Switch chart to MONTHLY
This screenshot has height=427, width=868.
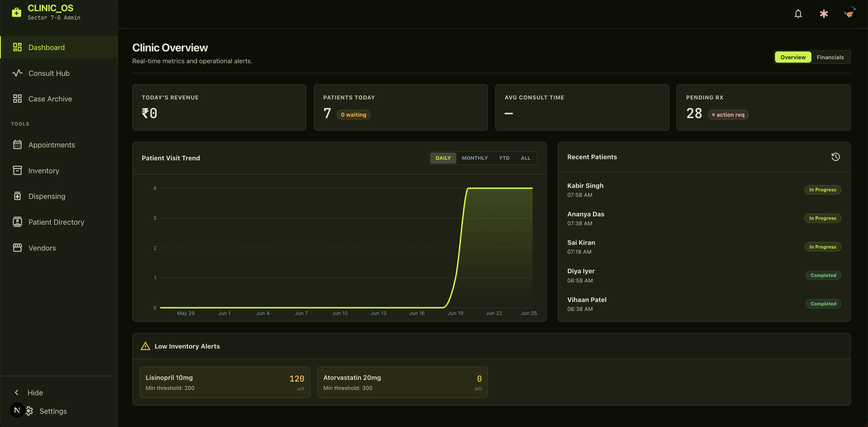474,158
